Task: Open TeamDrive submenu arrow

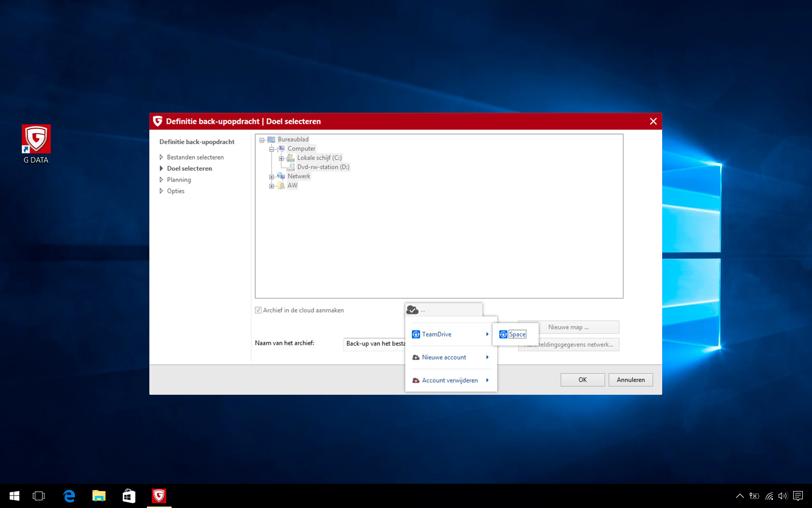Action: [x=487, y=334]
